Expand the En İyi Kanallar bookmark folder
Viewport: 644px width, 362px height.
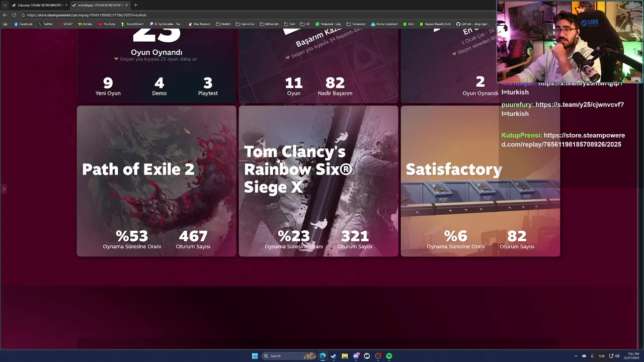pyautogui.click(x=166, y=24)
